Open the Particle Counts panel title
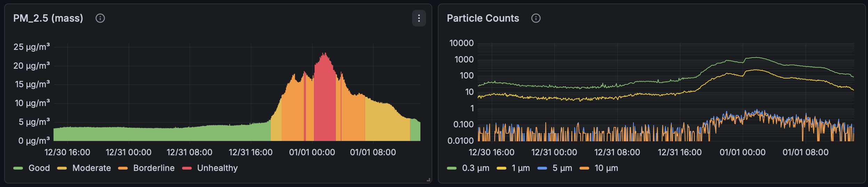This screenshot has height=187, width=868. click(x=483, y=18)
